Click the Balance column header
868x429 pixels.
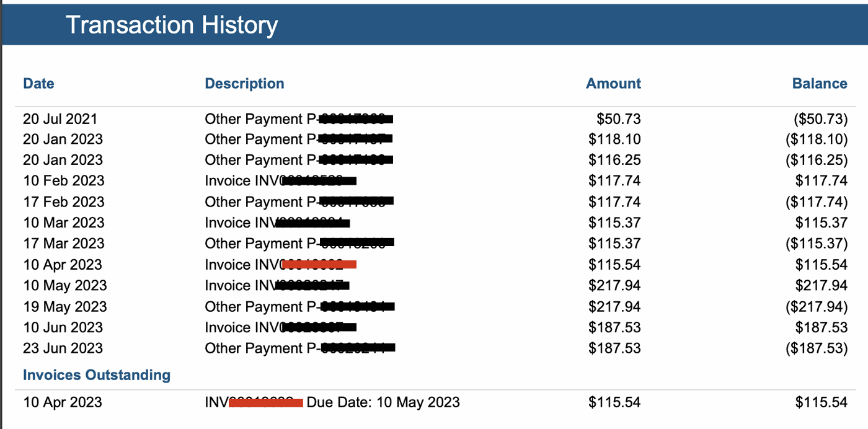click(820, 84)
